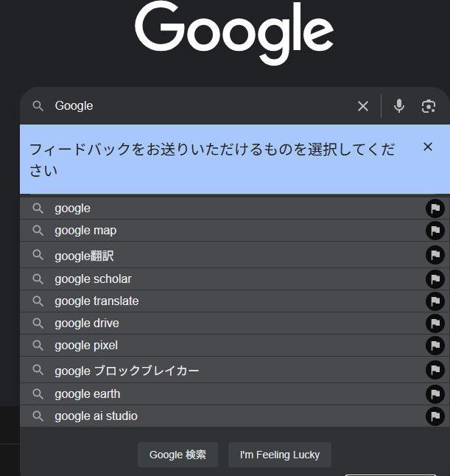Open search by image camera icon

click(429, 106)
